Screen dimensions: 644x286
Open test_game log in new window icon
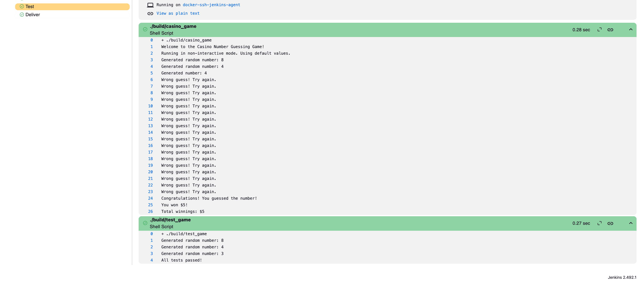pyautogui.click(x=599, y=223)
